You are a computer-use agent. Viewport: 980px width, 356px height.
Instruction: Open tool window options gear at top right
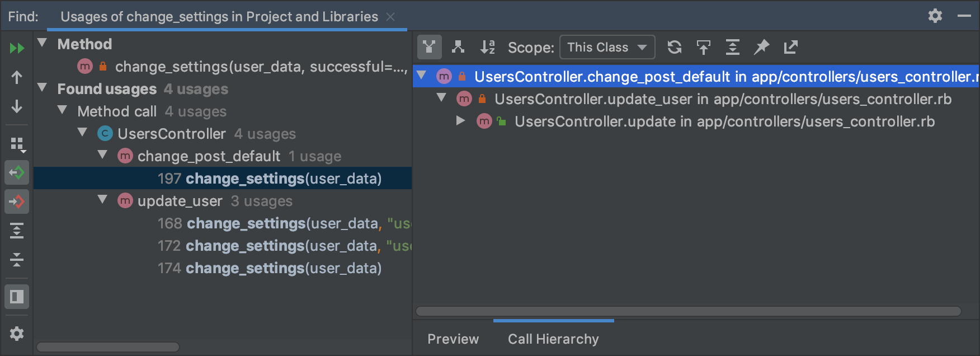click(935, 16)
